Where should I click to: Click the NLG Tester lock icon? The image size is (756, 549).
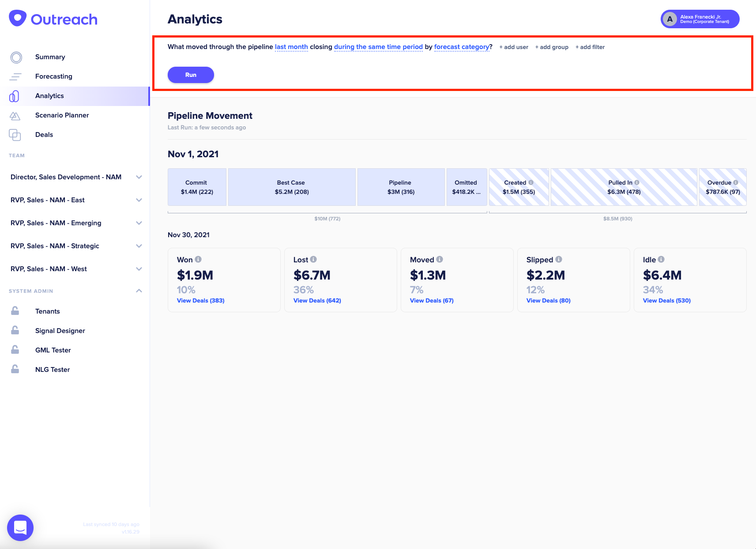pyautogui.click(x=15, y=369)
